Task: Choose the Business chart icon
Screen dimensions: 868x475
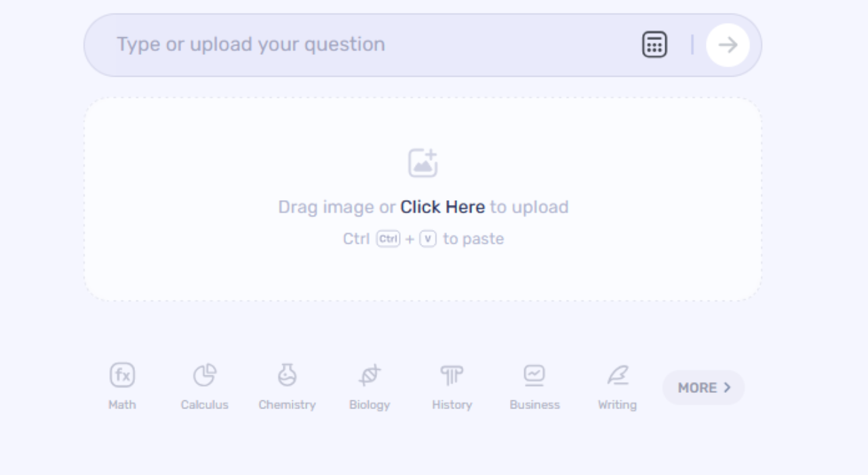Action: click(x=534, y=375)
